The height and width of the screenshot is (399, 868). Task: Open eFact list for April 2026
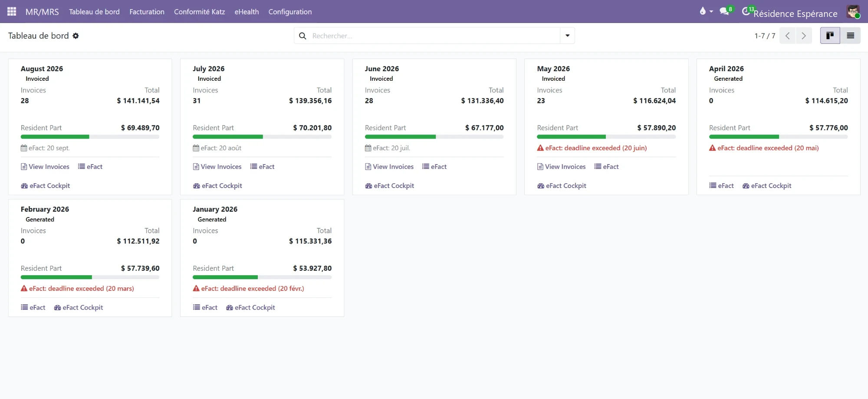pos(721,186)
